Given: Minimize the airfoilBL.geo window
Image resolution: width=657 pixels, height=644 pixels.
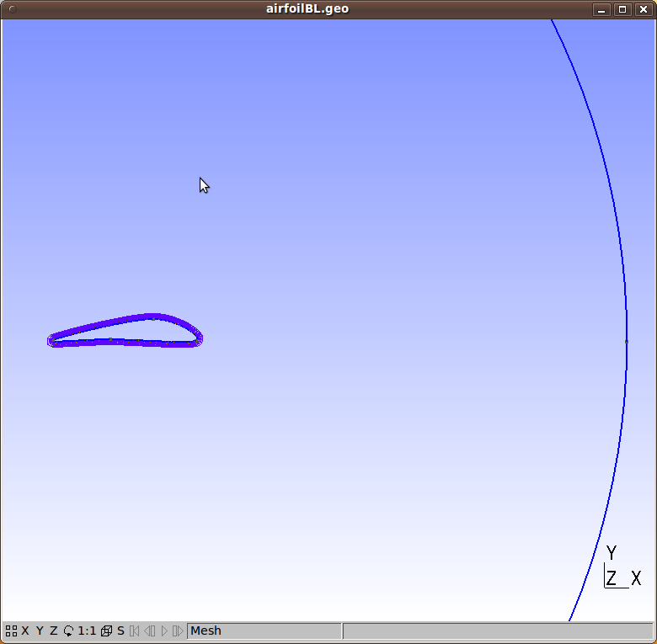Looking at the screenshot, I should pos(601,9).
